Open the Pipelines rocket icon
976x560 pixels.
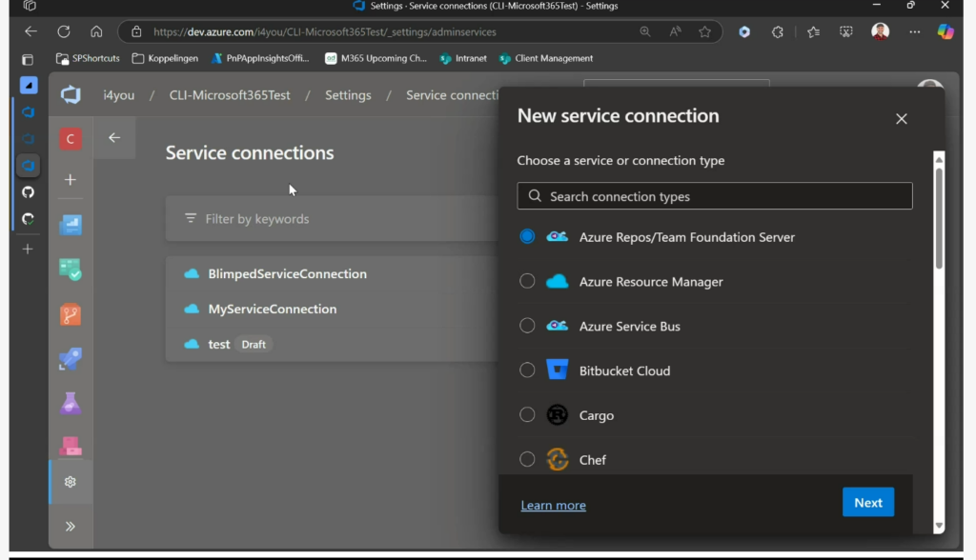tap(71, 359)
